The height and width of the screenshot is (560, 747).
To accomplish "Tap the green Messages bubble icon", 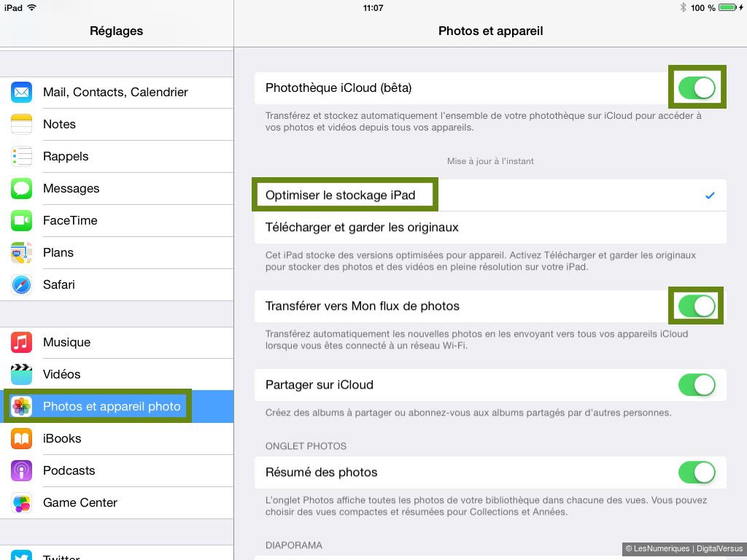I will tap(21, 189).
